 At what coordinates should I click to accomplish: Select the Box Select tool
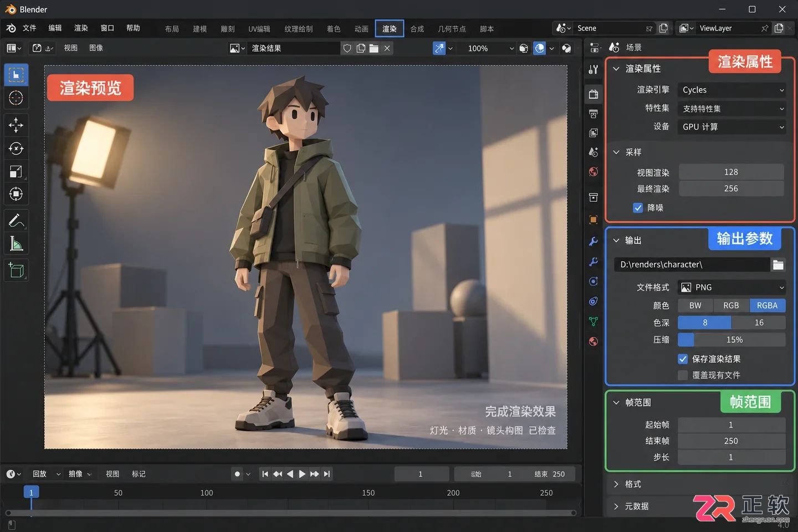[16, 75]
